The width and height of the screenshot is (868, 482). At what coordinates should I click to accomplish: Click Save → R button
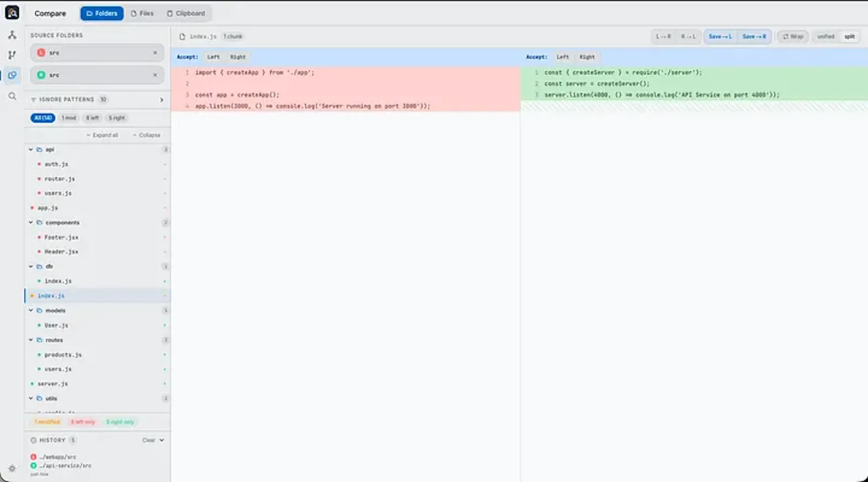click(x=754, y=36)
